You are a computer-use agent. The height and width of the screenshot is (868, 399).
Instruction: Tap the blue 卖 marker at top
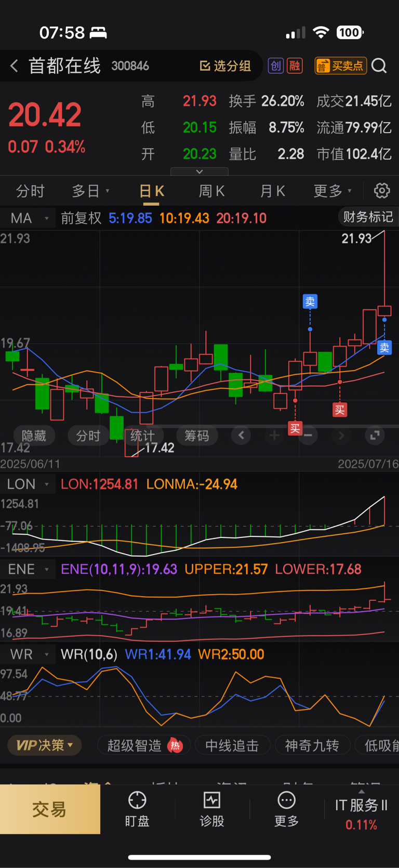pos(310,301)
